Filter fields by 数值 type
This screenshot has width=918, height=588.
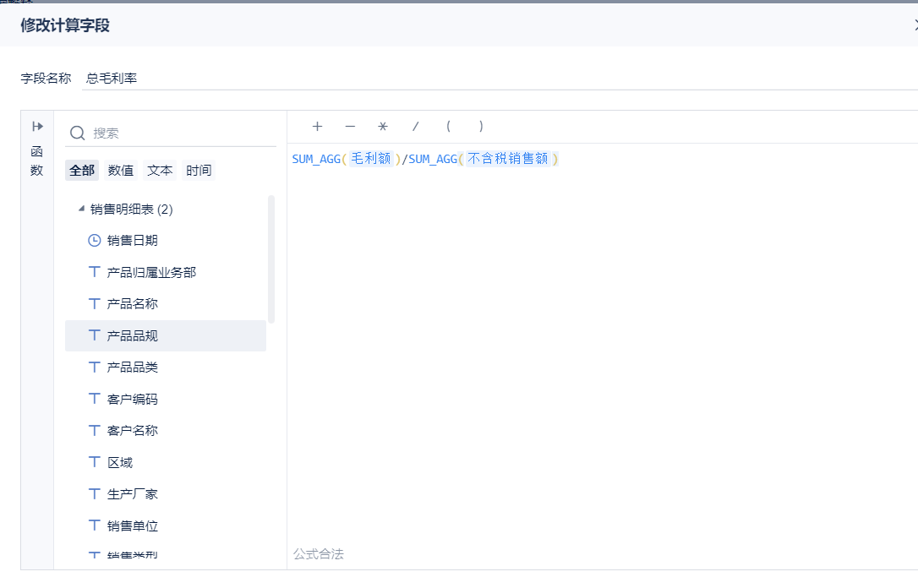[121, 171]
